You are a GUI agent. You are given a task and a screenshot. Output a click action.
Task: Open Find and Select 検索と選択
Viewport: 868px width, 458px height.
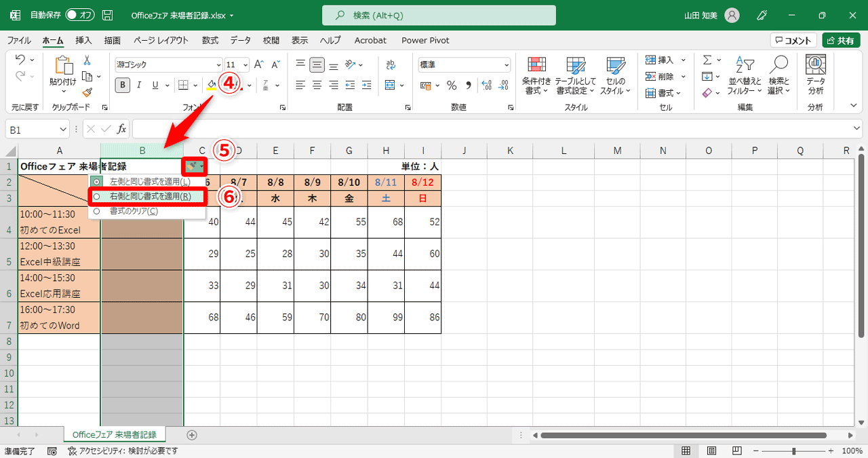coord(778,75)
